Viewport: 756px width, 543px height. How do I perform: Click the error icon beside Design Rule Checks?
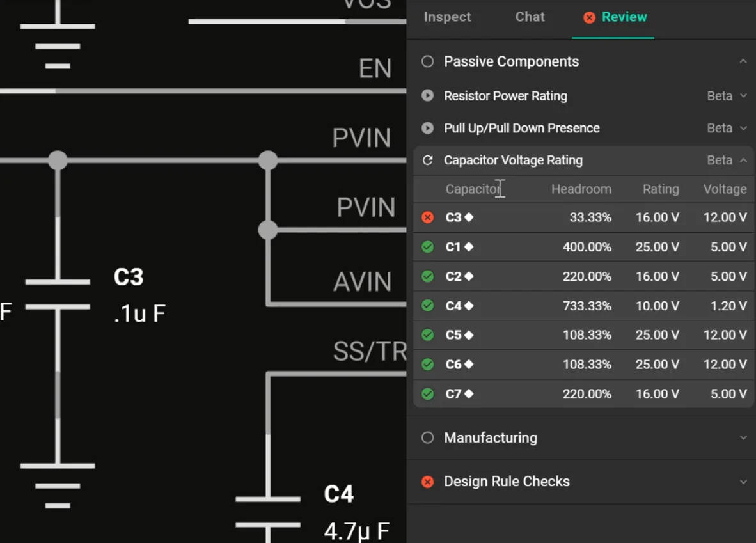coord(427,482)
